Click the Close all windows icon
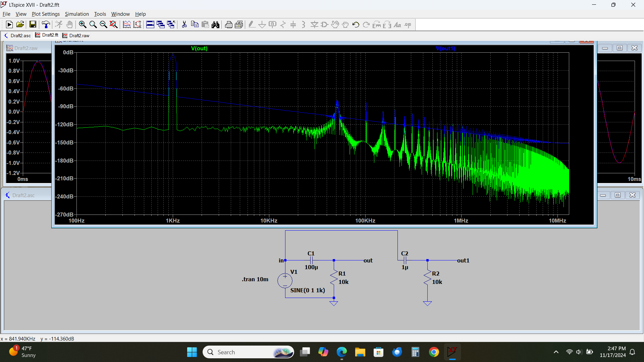Screen dimensions: 644x362 pyautogui.click(x=171, y=24)
